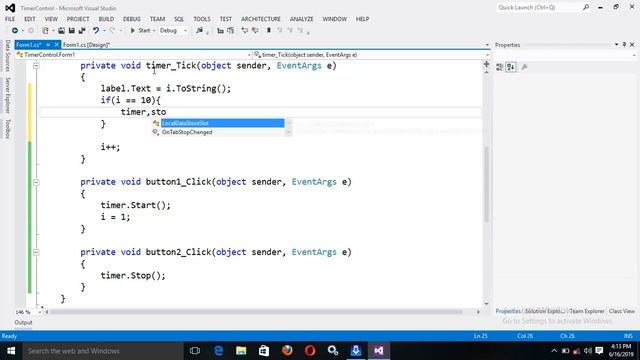Click the split editor handle above scrollbar

(x=486, y=64)
